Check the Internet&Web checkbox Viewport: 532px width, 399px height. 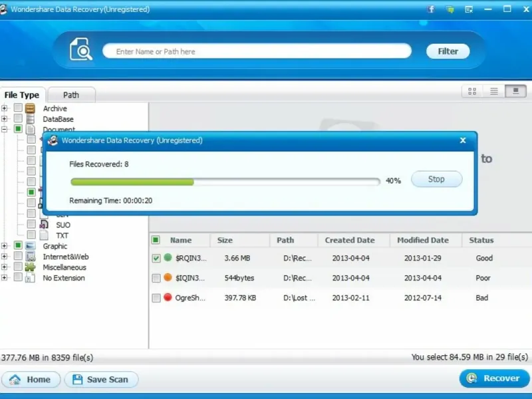18,256
